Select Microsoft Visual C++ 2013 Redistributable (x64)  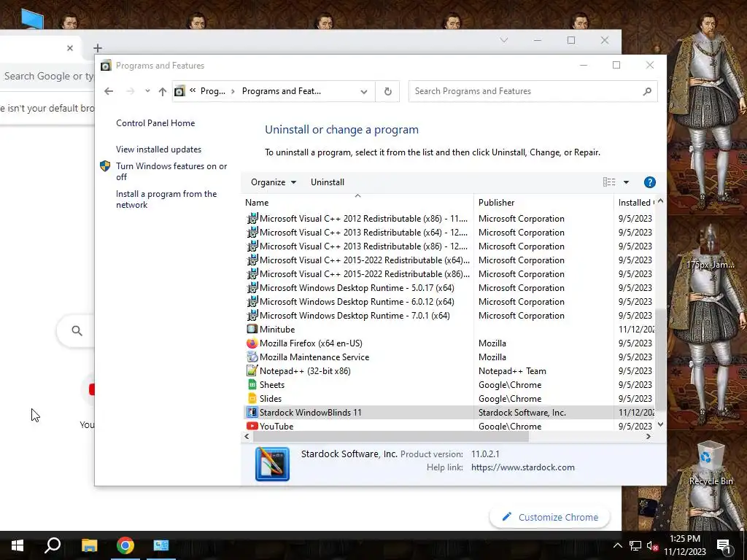[x=363, y=232]
